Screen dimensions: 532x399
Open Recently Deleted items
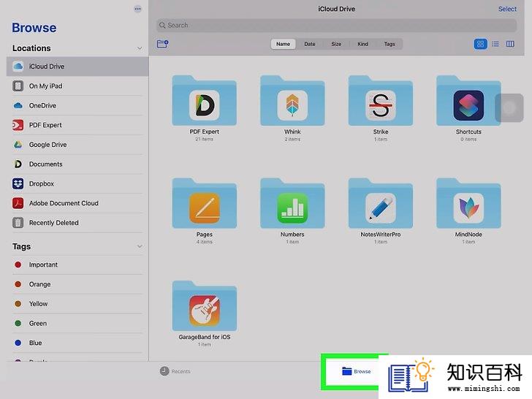click(77, 223)
